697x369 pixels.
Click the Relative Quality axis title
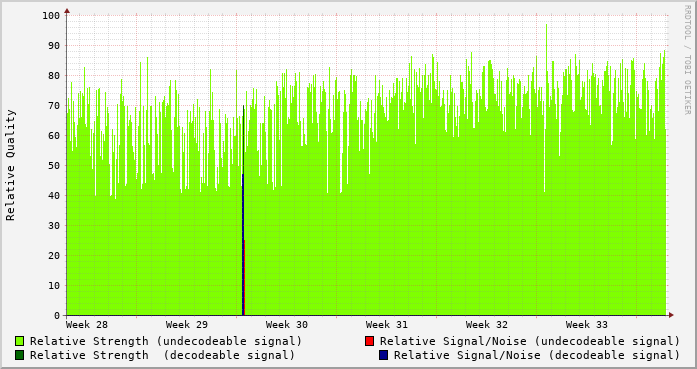(10, 165)
